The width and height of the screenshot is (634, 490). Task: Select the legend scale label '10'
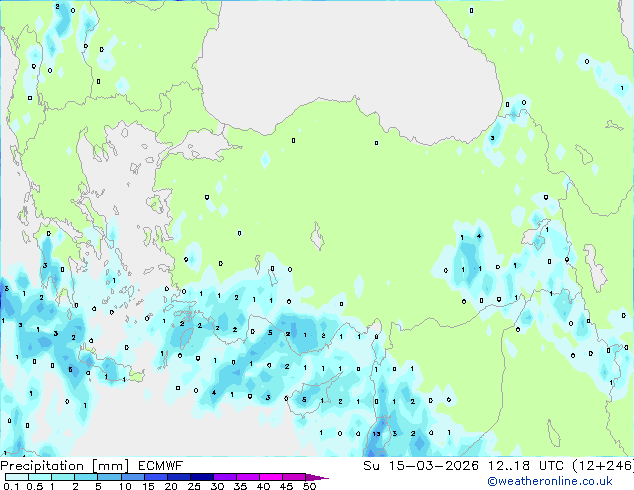[125, 486]
